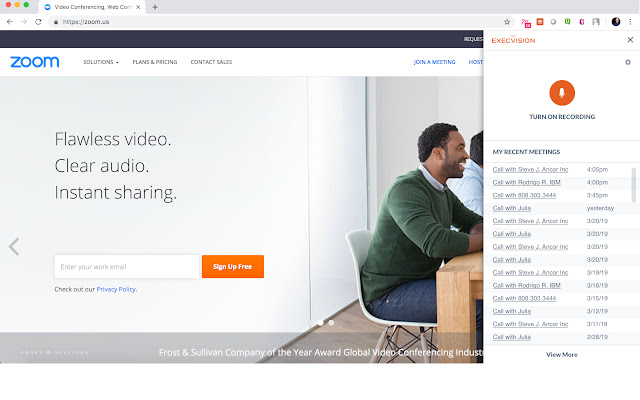Click the Sign Up Free button
Viewport: 640px width, 400px height.
[x=233, y=267]
